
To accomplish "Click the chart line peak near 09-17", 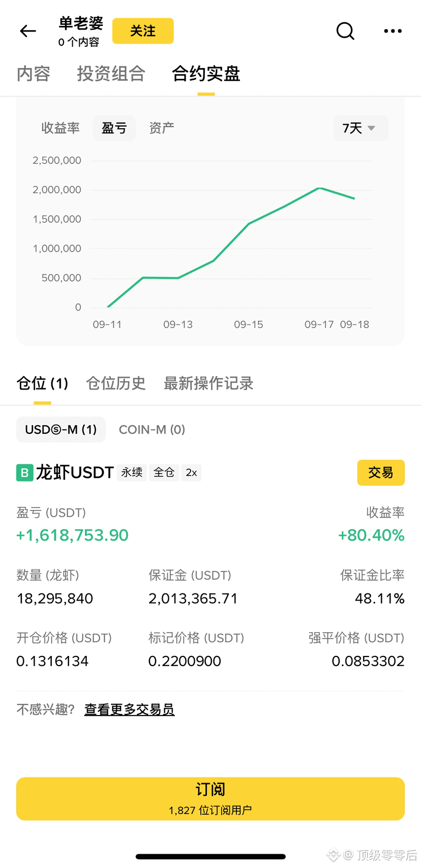I will tap(319, 188).
